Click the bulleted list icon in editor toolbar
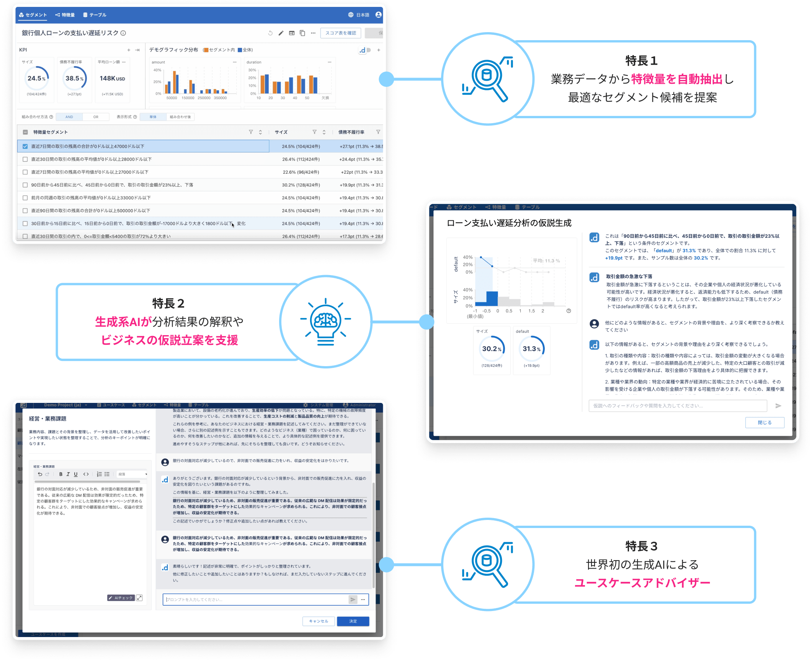Viewport: 812px width, 660px height. (x=107, y=474)
